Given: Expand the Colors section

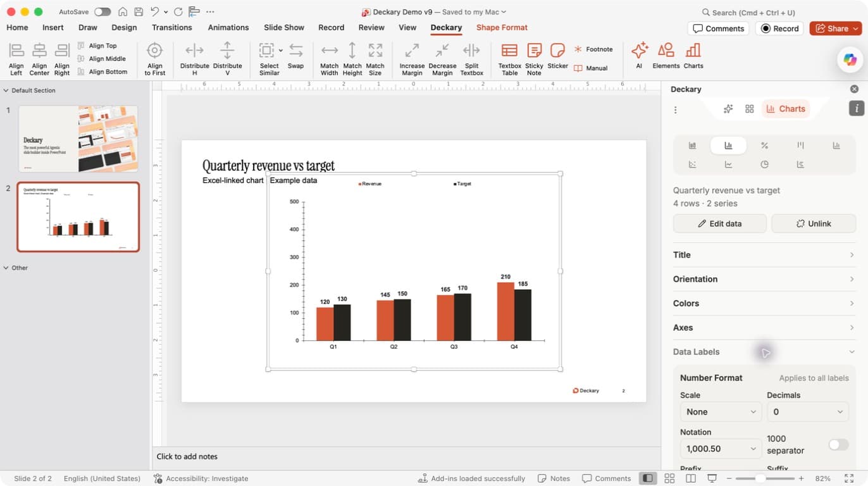Looking at the screenshot, I should (x=764, y=303).
